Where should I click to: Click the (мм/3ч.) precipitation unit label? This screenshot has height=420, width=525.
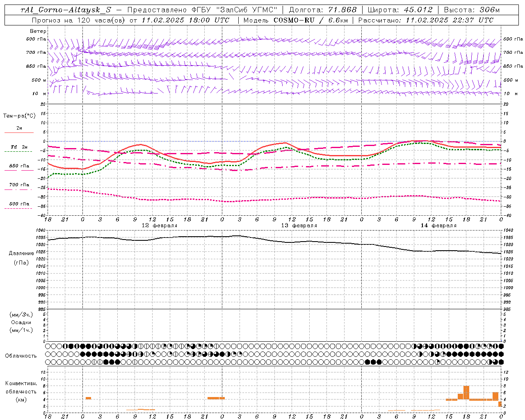[21, 315]
